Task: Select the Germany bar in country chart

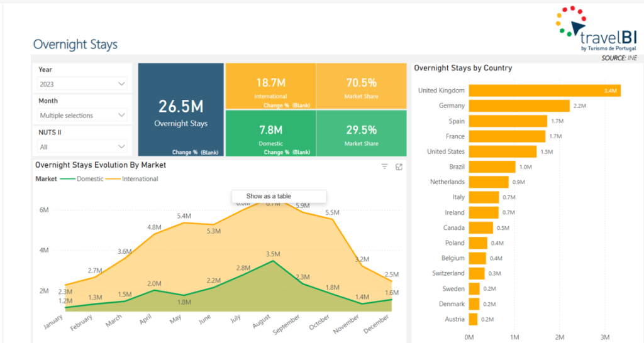Action: tap(519, 106)
